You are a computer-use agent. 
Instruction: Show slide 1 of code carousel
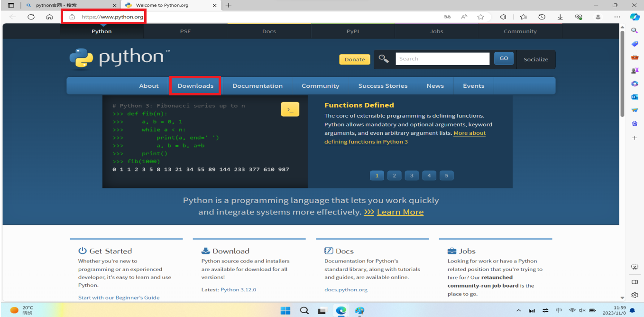tap(377, 176)
